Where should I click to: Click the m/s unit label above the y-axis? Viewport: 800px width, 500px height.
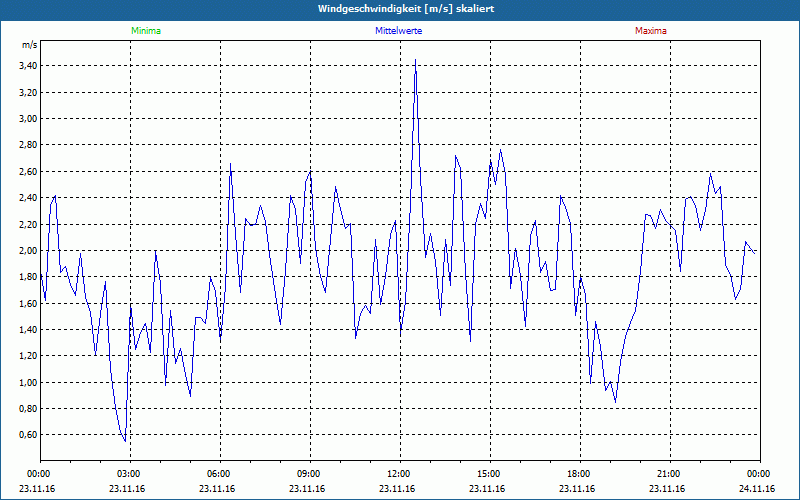[30, 45]
